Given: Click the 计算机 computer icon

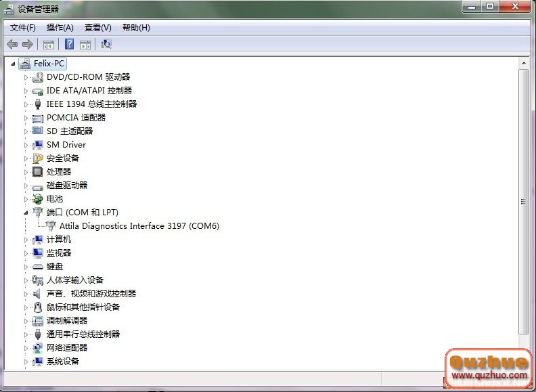Looking at the screenshot, I should (38, 240).
